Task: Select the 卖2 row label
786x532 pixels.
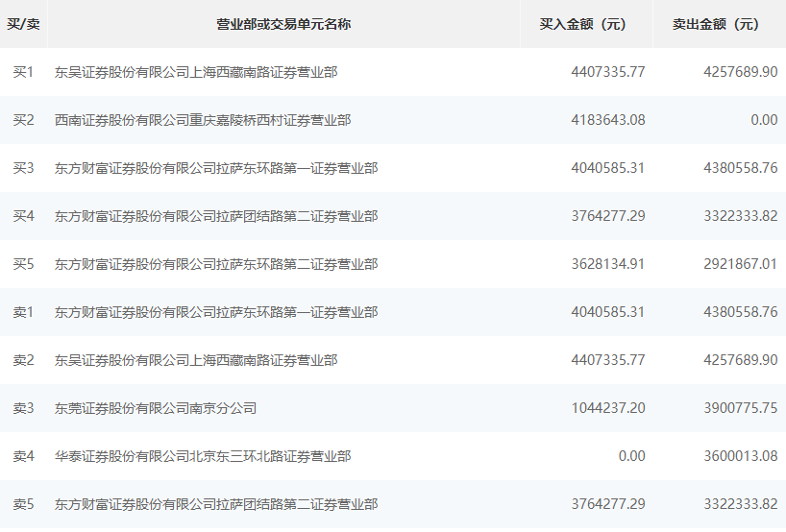Action: [x=24, y=360]
